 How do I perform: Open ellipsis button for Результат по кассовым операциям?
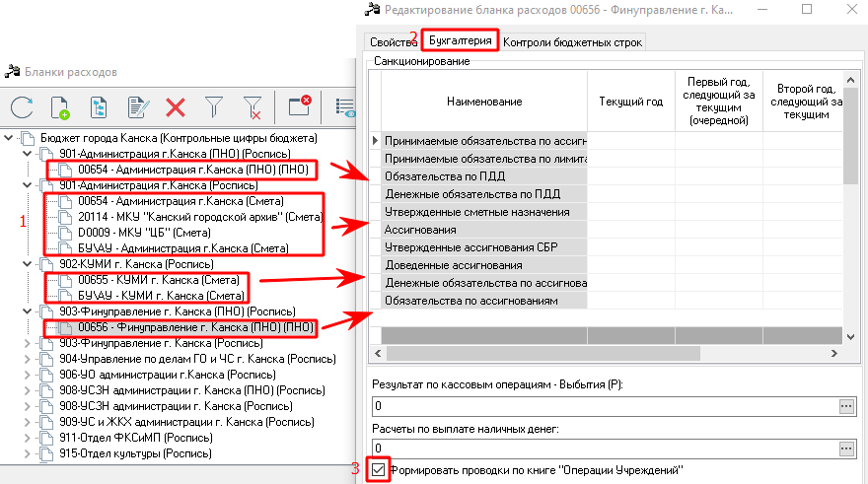[x=846, y=406]
